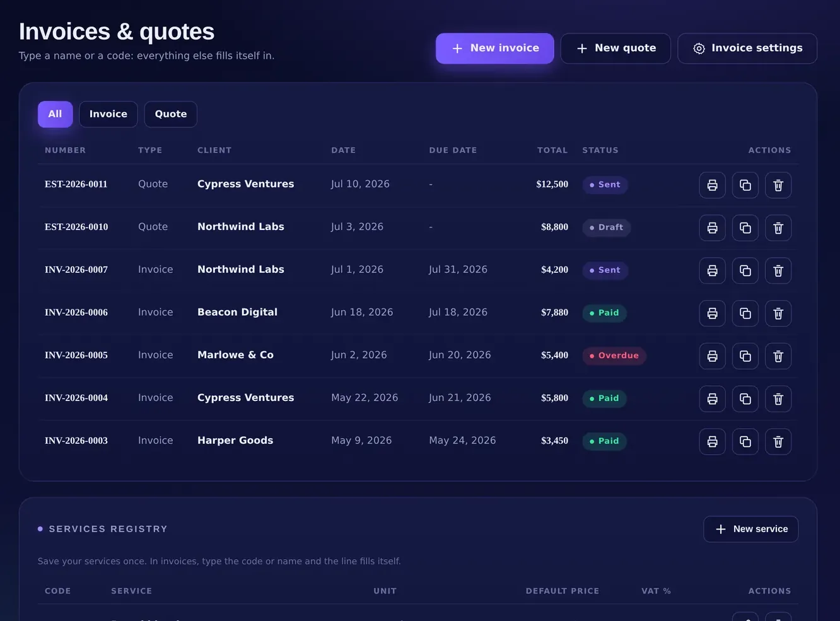Delete quote EST-2026-0011
Image resolution: width=840 pixels, height=621 pixels.
coord(778,185)
